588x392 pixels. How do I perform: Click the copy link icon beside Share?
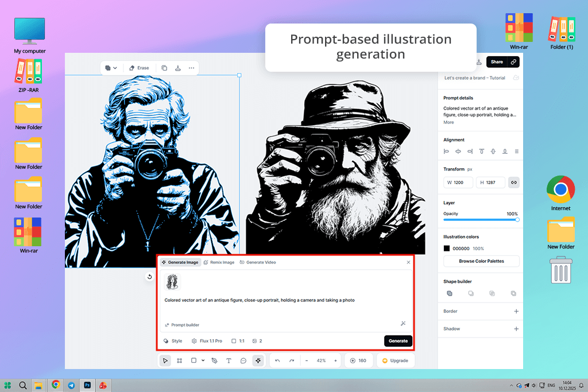click(x=513, y=62)
